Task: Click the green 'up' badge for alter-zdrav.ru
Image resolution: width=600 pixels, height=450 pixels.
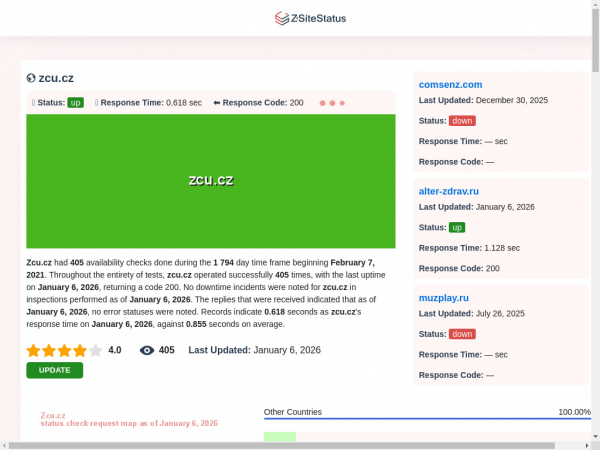Action: click(x=457, y=227)
